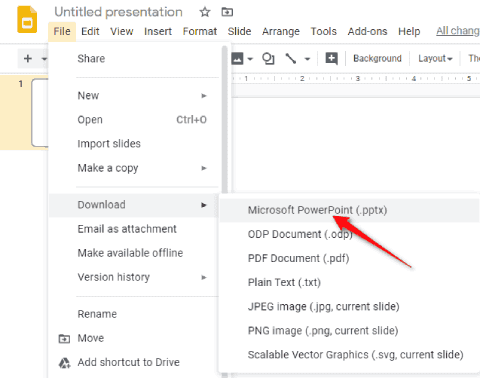Open the Slide menu

pyautogui.click(x=239, y=31)
